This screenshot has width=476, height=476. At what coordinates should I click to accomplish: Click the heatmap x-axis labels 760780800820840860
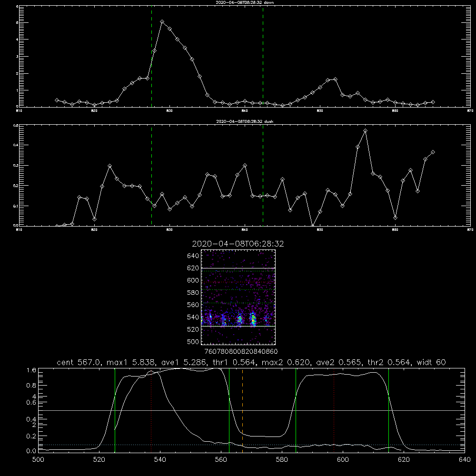241,352
